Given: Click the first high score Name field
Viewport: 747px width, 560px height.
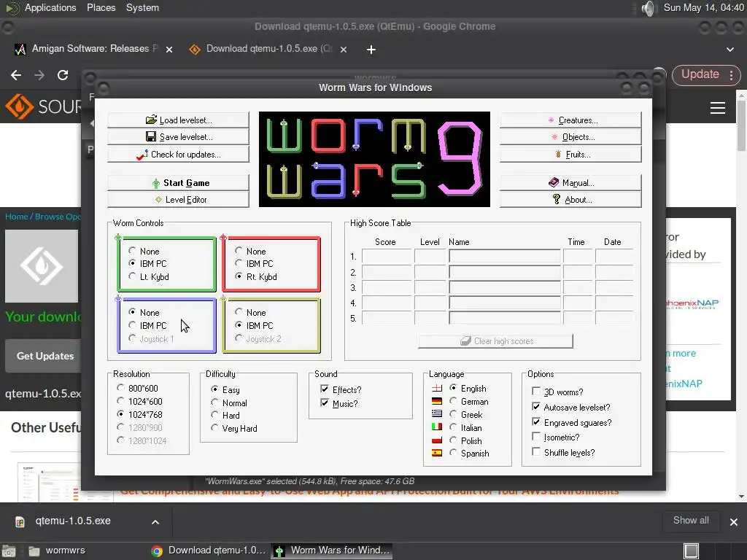Looking at the screenshot, I should pos(505,256).
